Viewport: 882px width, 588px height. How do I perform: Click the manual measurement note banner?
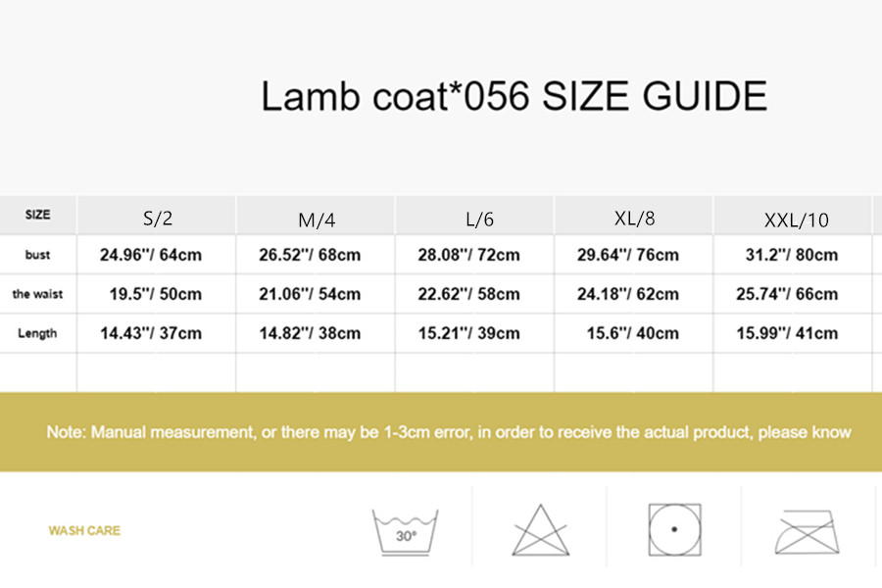click(x=449, y=432)
